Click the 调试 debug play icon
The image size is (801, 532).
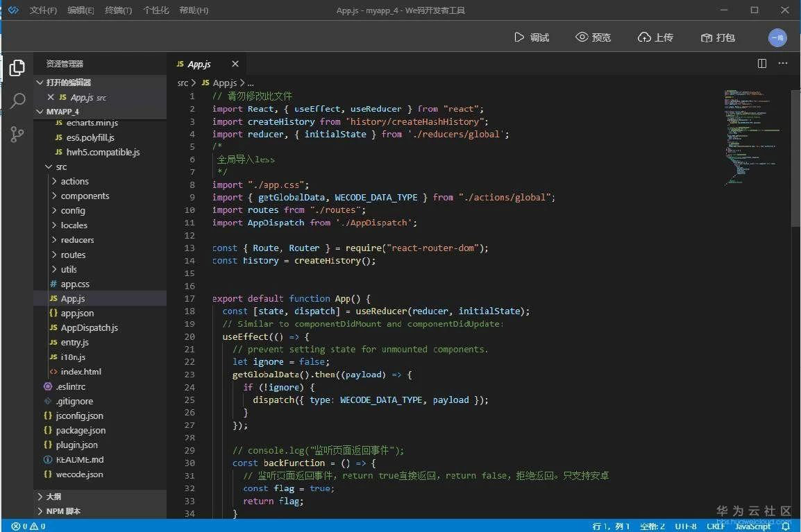(x=519, y=37)
